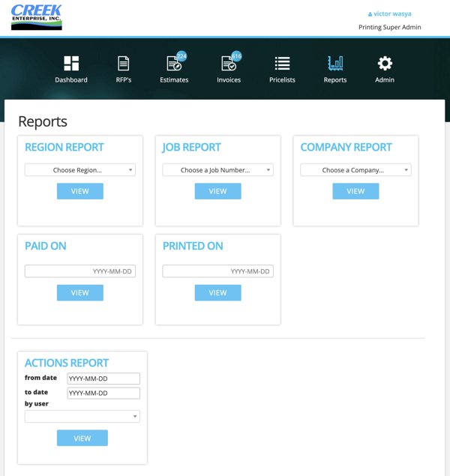Focus the Paid On date field
Screen dimensions: 450x476
(x=80, y=271)
